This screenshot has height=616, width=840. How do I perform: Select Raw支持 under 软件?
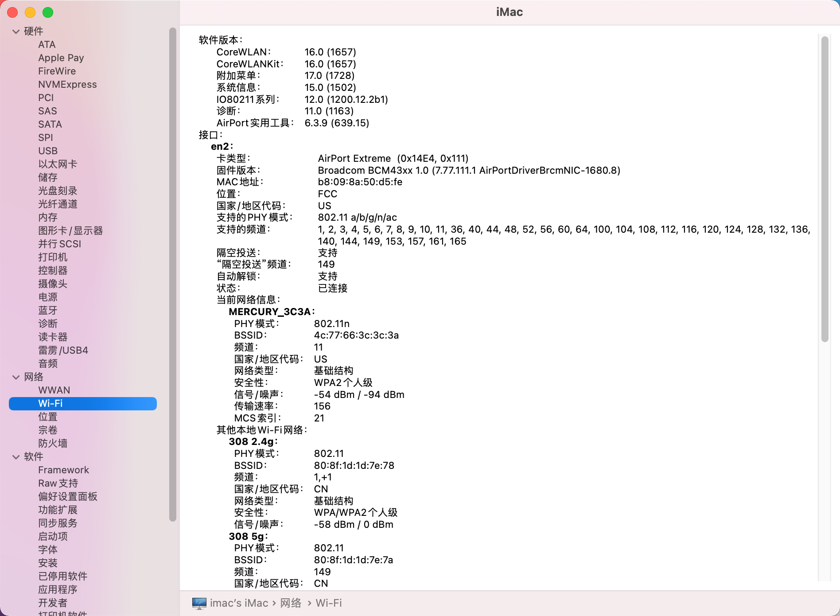pyautogui.click(x=58, y=483)
